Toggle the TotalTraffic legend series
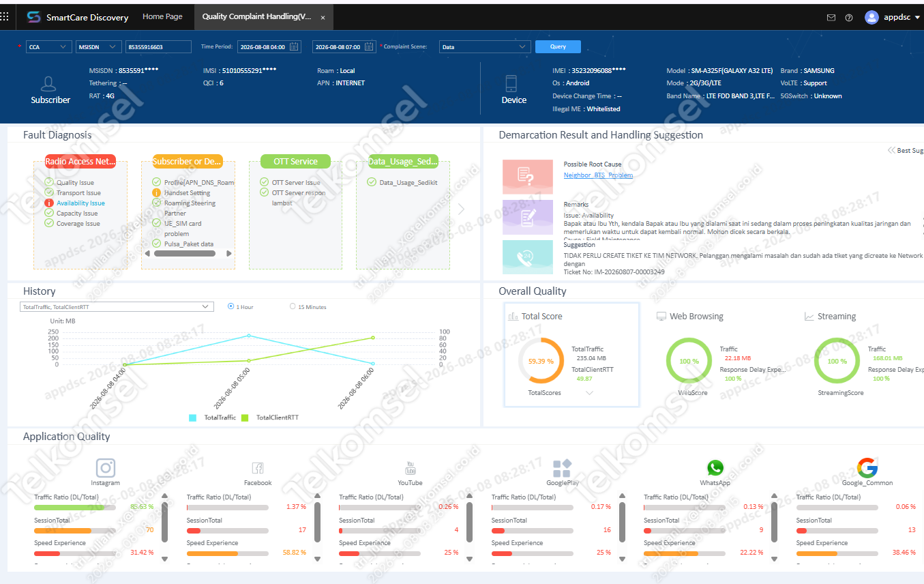This screenshot has width=924, height=584. click(212, 418)
